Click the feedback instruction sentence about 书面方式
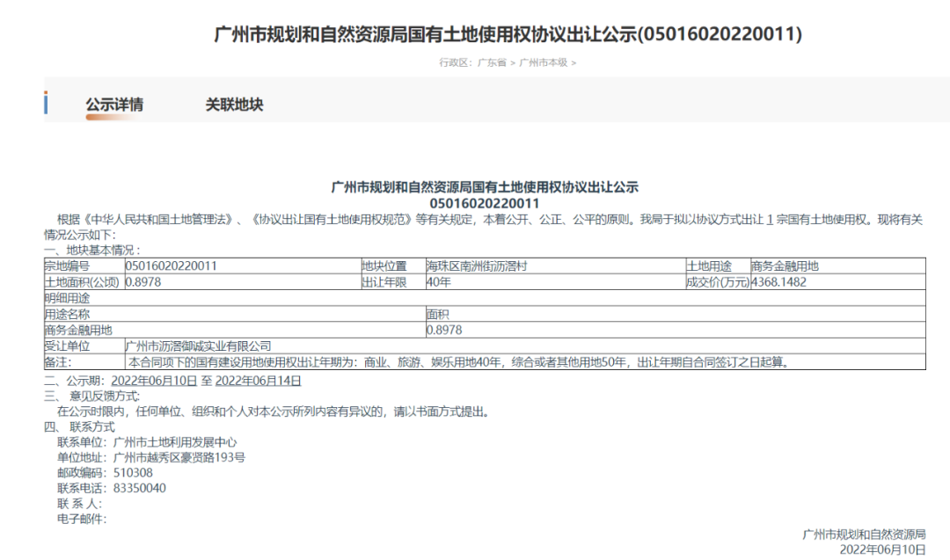The width and height of the screenshot is (950, 560). pos(274,411)
